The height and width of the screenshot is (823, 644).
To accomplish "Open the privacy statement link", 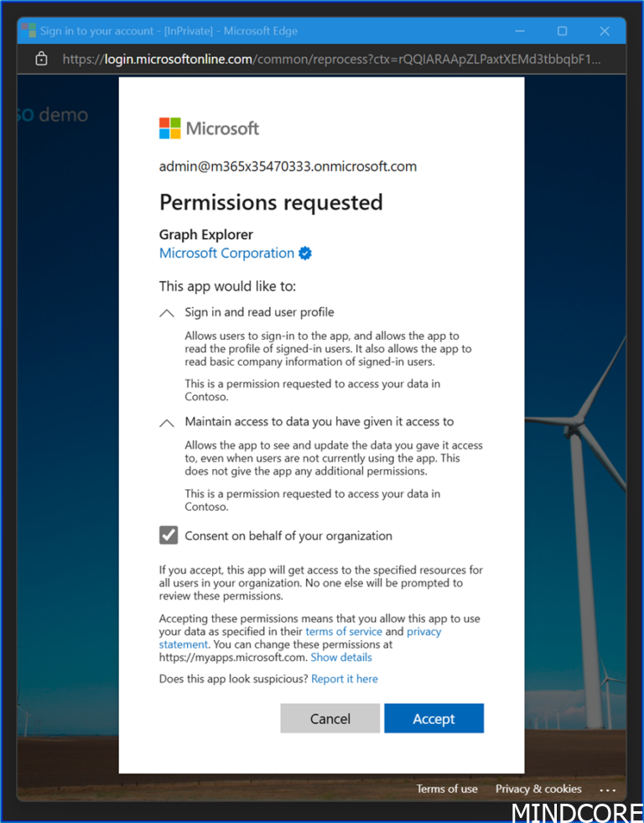I will tap(423, 631).
